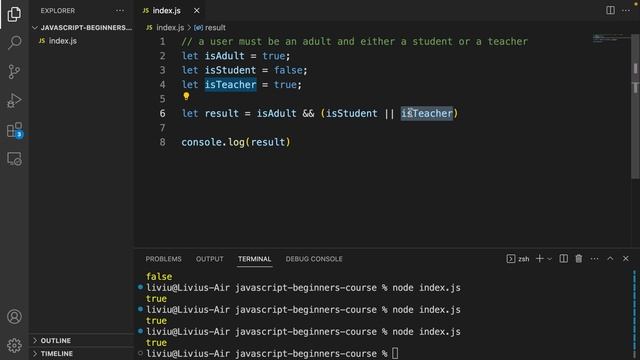The width and height of the screenshot is (640, 360).
Task: Click result symbol in the breadcrumb
Action: [215, 28]
